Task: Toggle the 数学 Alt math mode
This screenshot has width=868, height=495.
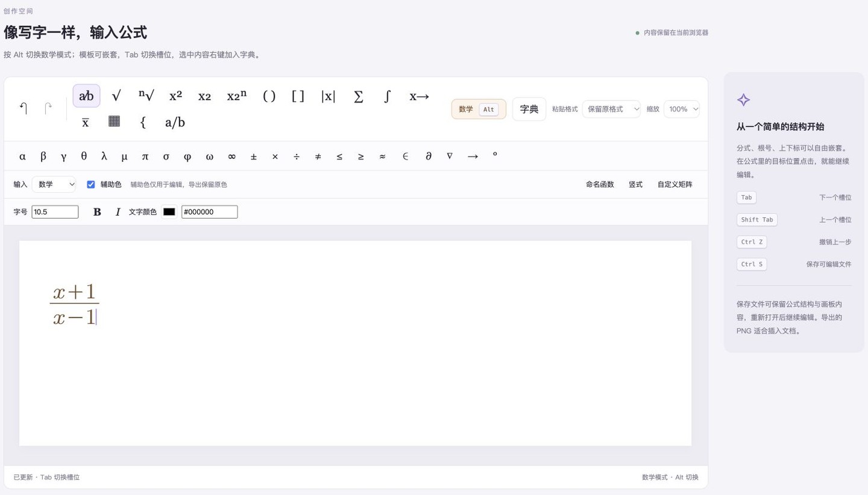Action: [x=479, y=109]
